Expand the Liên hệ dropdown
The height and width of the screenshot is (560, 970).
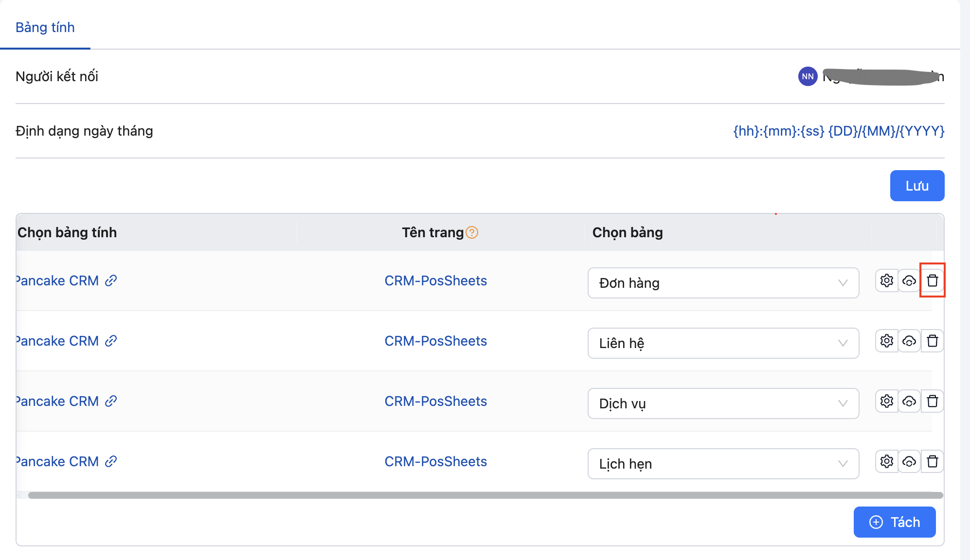coord(723,343)
